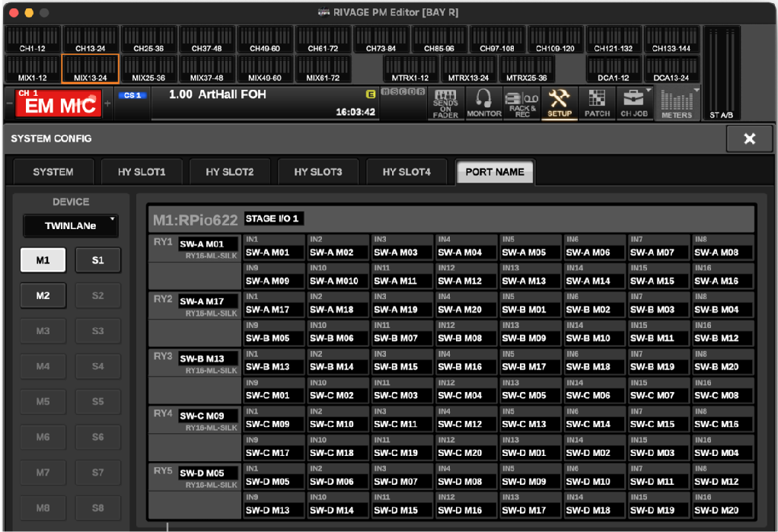The image size is (778, 532).
Task: Open the Rack & Rec icon
Action: point(522,104)
